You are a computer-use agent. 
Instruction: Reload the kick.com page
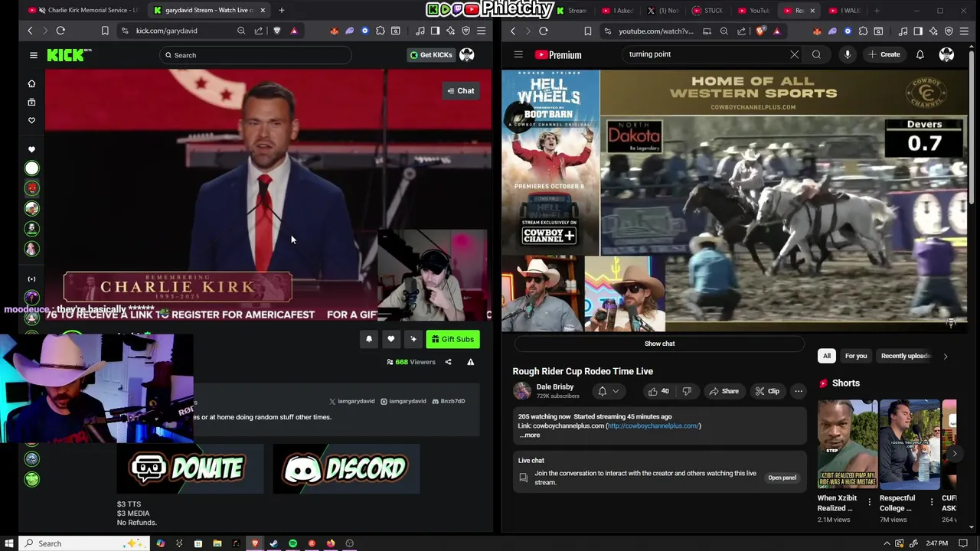[x=60, y=31]
